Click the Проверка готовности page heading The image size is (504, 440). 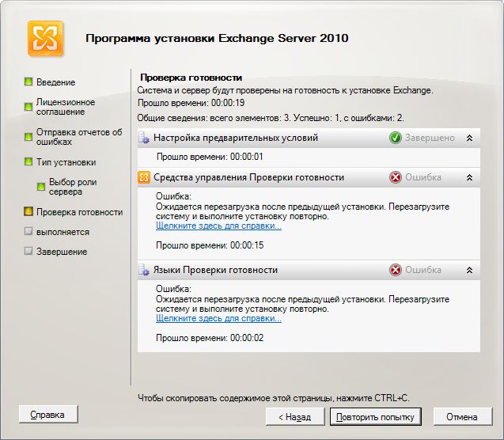pyautogui.click(x=191, y=78)
